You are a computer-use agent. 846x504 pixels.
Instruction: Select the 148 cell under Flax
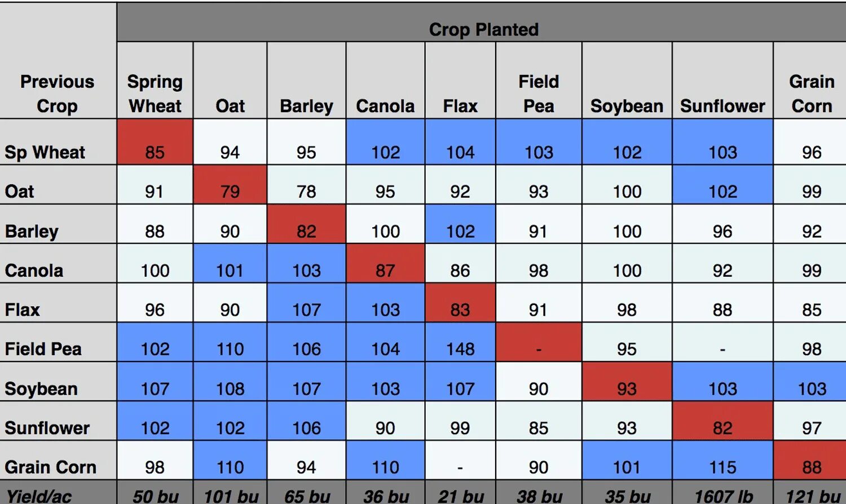tap(460, 342)
